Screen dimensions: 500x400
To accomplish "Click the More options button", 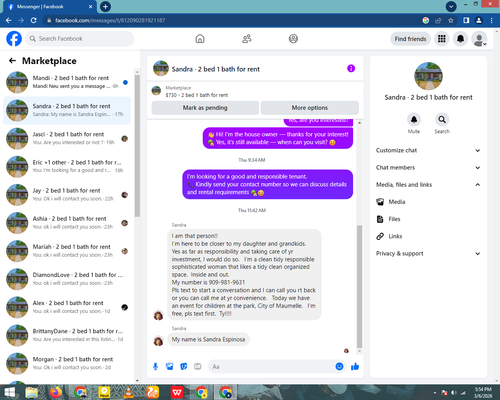I will pos(310,108).
